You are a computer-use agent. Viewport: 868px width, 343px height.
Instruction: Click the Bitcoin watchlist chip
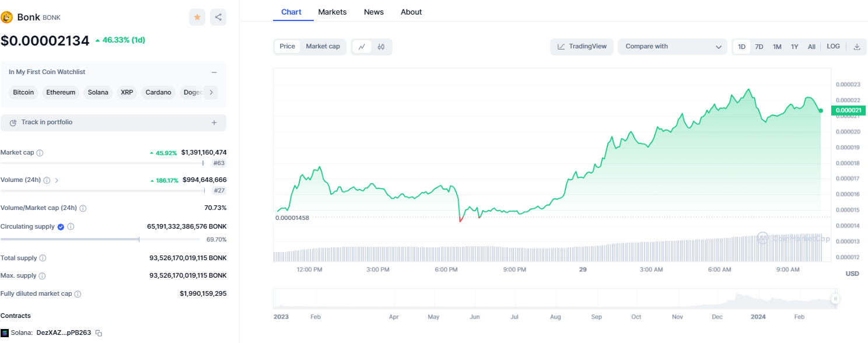pyautogui.click(x=23, y=92)
